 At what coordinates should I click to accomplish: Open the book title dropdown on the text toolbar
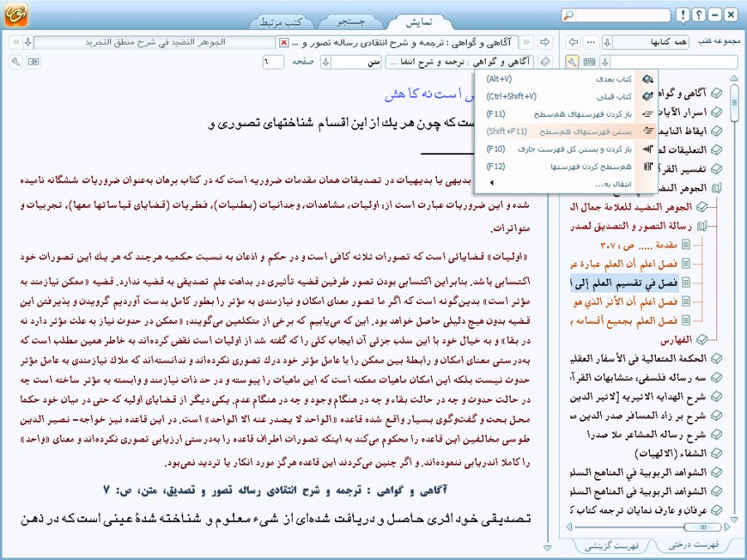(461, 62)
